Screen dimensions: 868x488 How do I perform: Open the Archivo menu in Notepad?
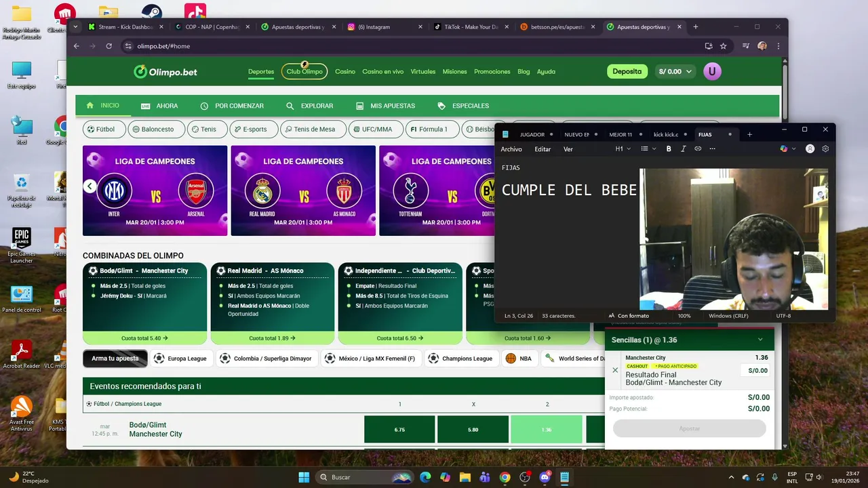[x=511, y=149]
